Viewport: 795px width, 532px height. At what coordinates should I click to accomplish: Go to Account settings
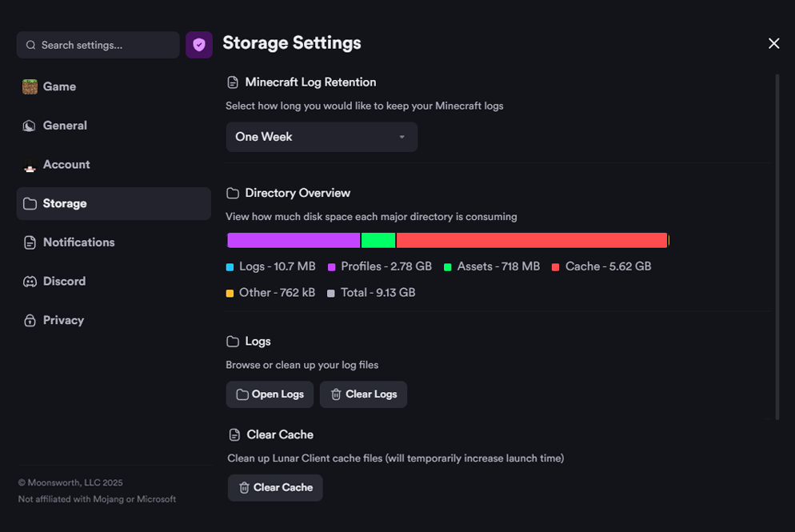[114, 165]
